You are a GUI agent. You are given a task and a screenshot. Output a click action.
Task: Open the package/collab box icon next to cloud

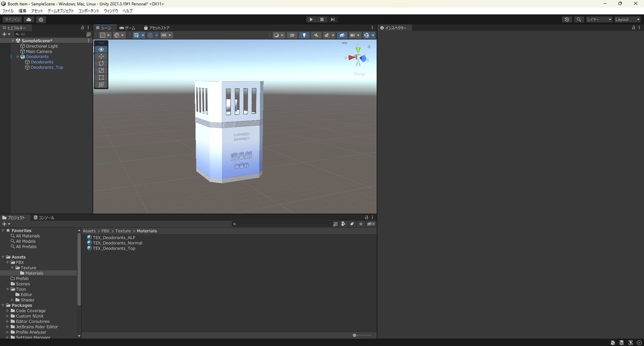pyautogui.click(x=41, y=20)
